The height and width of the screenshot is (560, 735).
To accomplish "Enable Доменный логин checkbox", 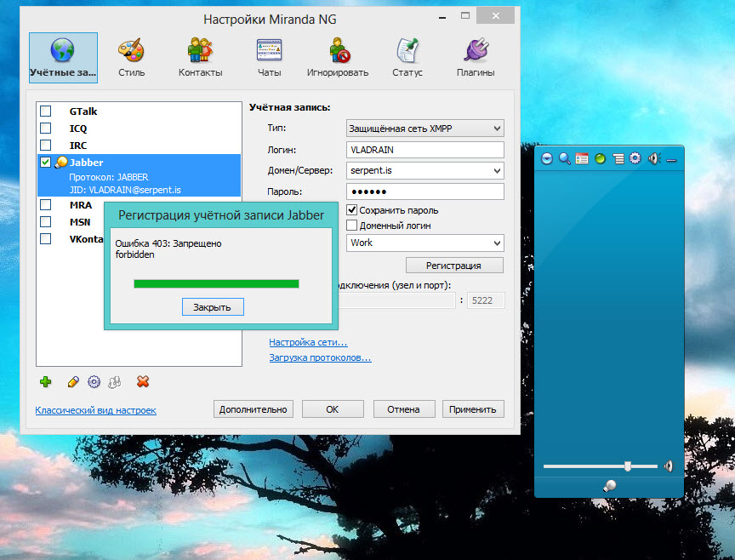I will click(351, 226).
